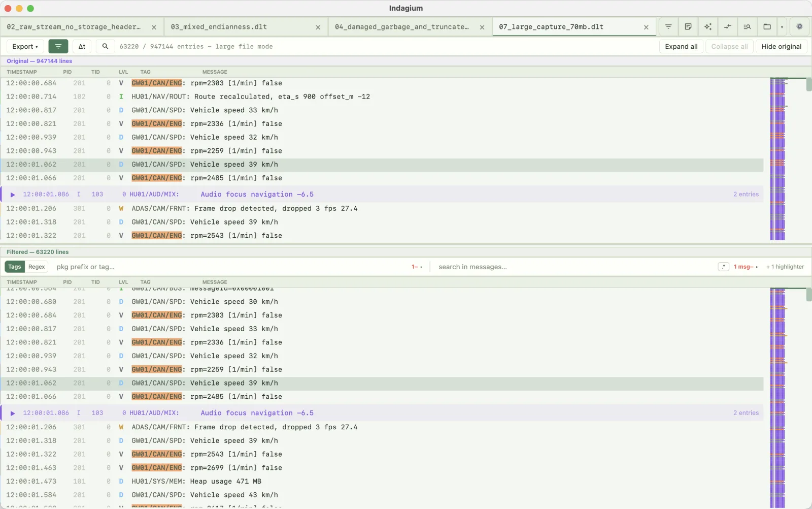Close the 04_damaged_garbage tab

(x=482, y=27)
